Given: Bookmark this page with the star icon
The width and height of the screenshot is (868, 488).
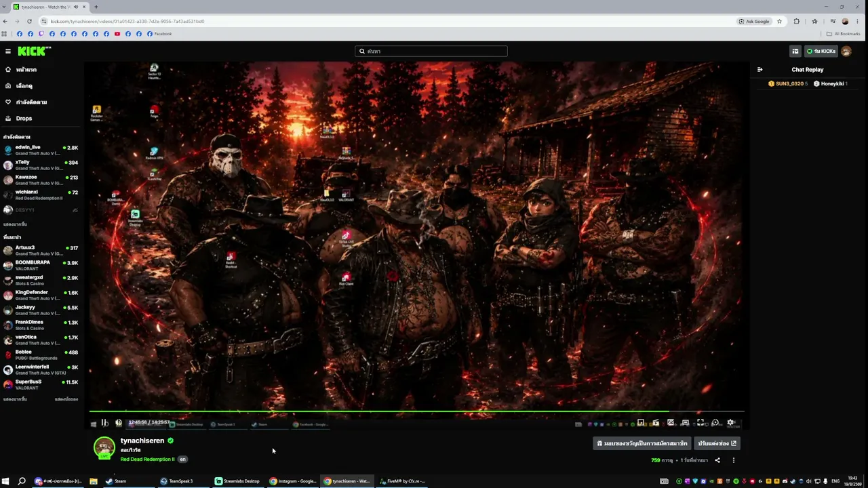Looking at the screenshot, I should click(x=779, y=21).
